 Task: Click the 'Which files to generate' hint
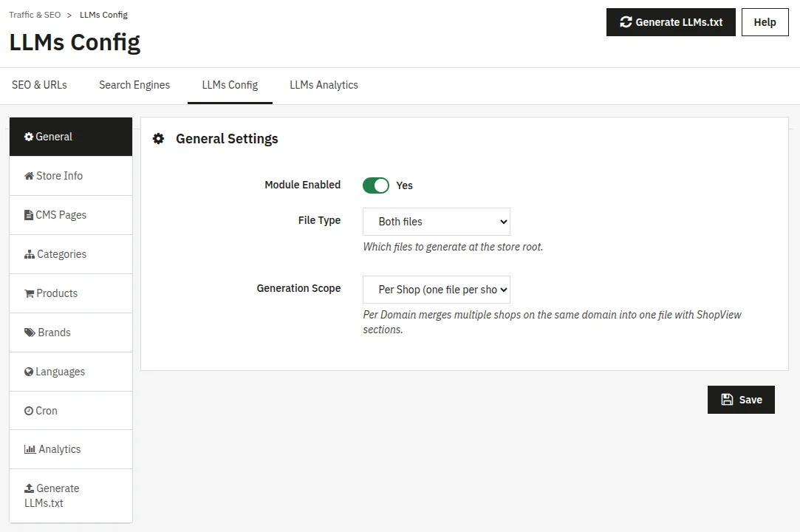(453, 247)
